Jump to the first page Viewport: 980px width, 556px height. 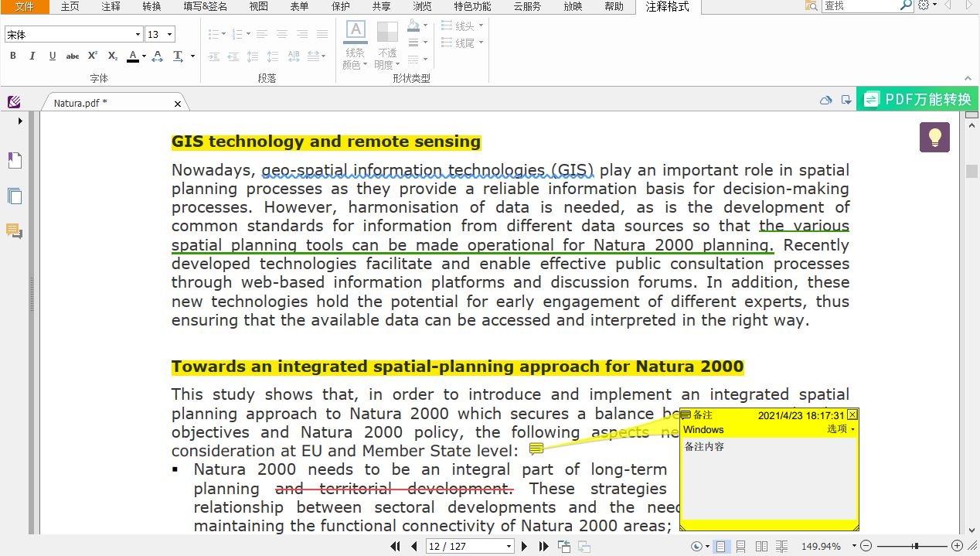(396, 546)
